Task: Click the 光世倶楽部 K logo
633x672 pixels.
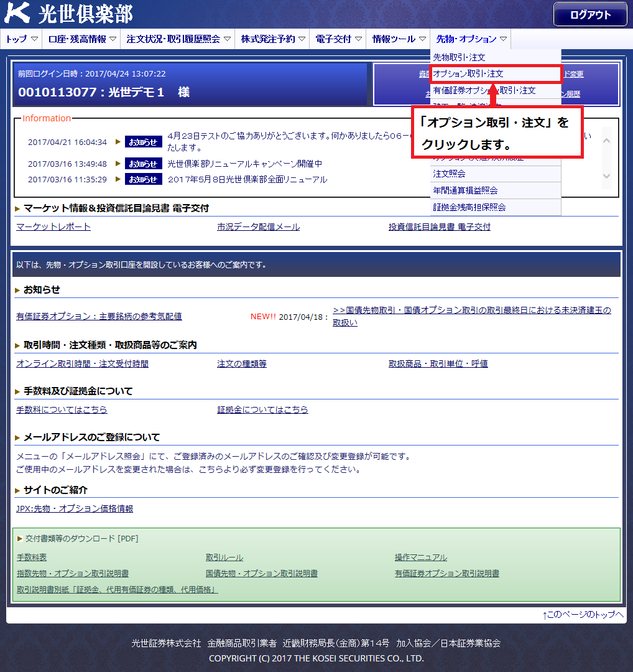Action: (x=68, y=13)
